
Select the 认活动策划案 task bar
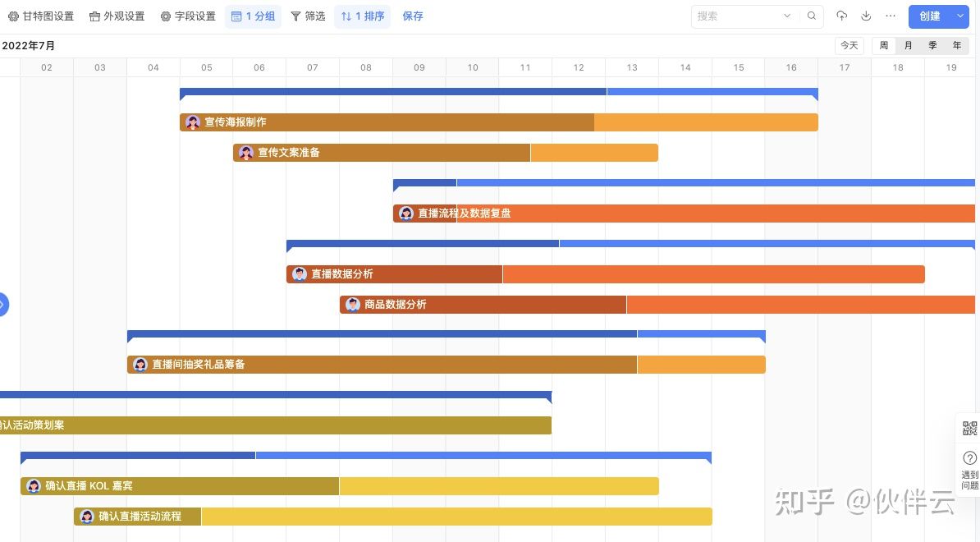[276, 425]
